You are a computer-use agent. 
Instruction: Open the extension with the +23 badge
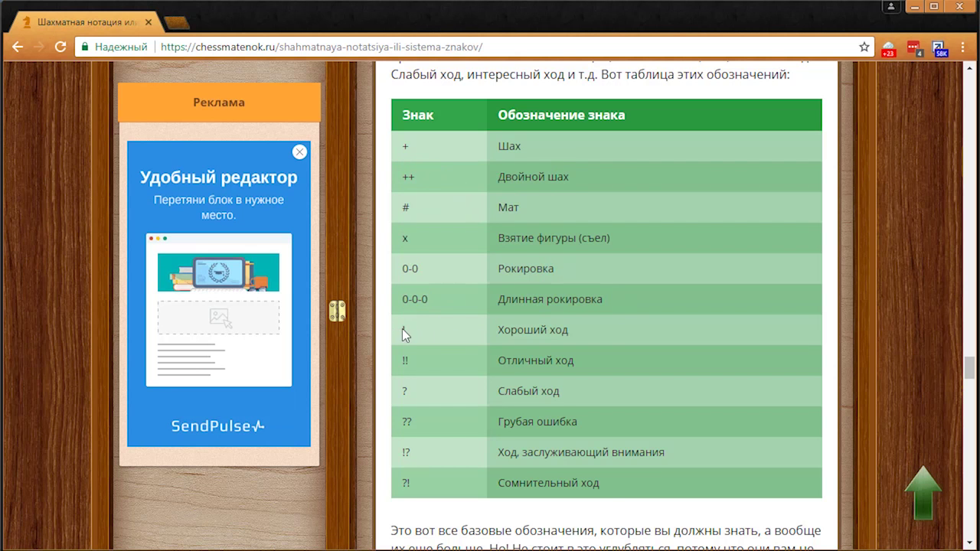[x=888, y=48]
